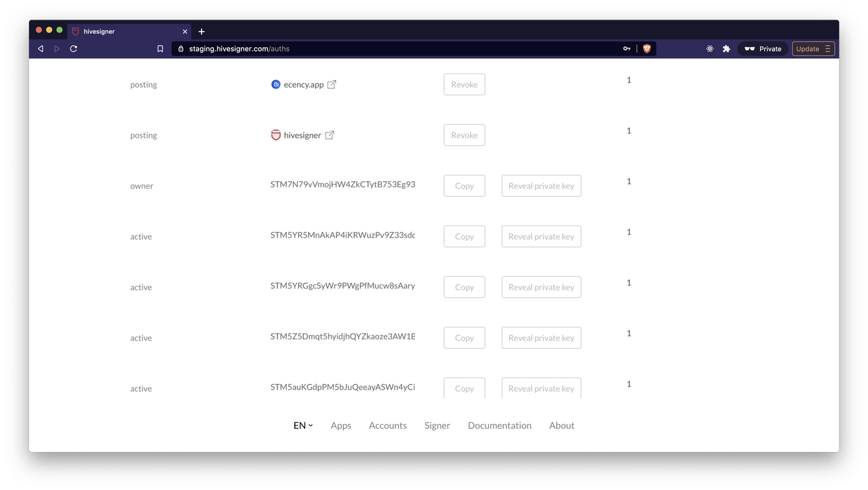Click weight value 1 in owner row
This screenshot has height=490, width=868.
[629, 181]
